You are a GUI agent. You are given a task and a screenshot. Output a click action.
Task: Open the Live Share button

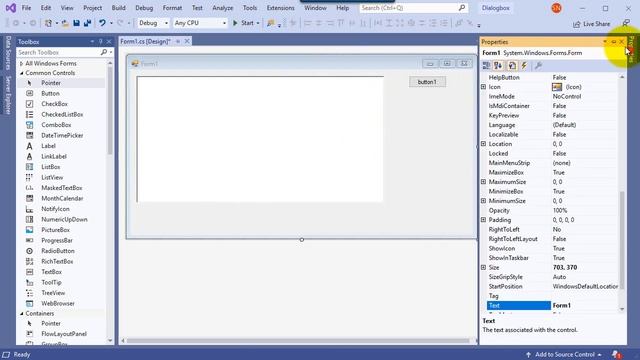(591, 24)
